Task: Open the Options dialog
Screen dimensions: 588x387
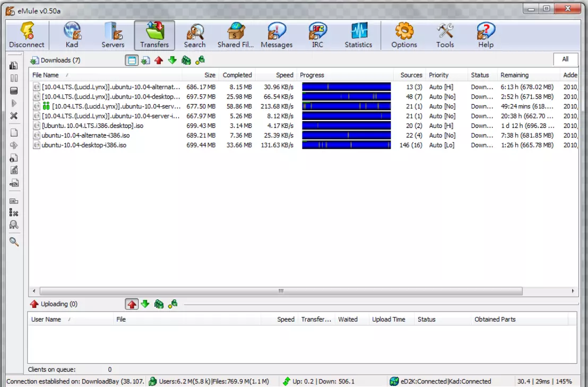Action: 404,35
